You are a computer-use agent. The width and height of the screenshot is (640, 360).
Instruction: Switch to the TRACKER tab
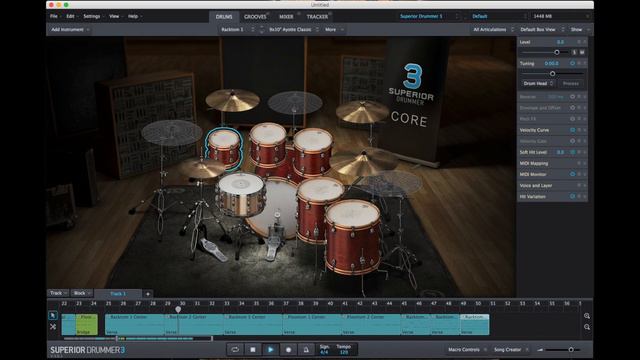[317, 17]
